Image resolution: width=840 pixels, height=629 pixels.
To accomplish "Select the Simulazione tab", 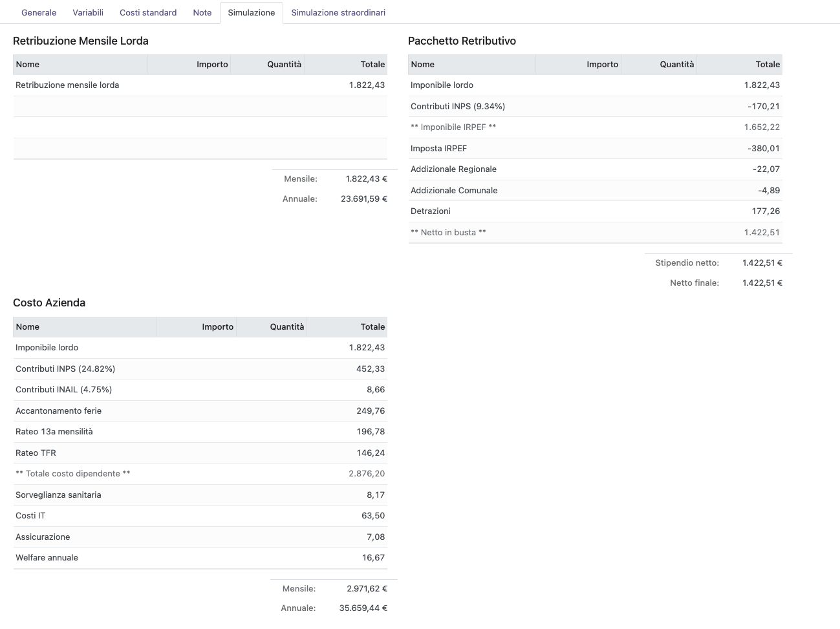I will [251, 12].
